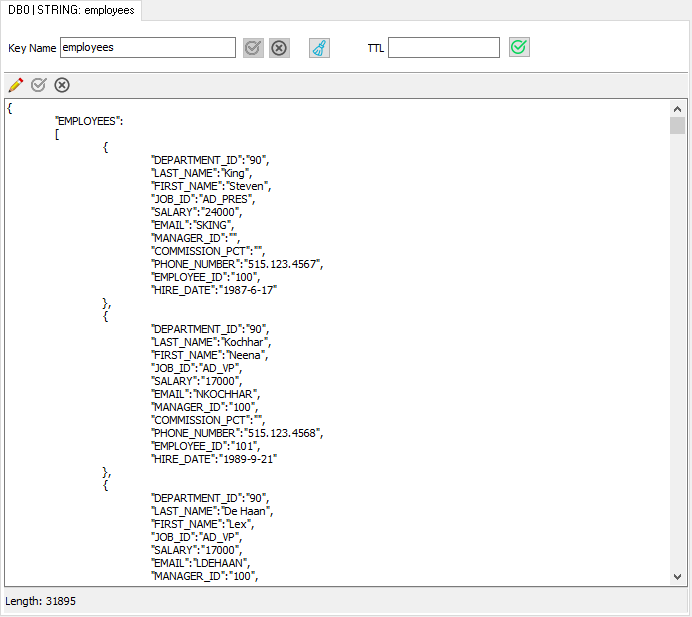Image resolution: width=692 pixels, height=617 pixels.
Task: Confirm key rename with checkmark icon
Action: [253, 48]
